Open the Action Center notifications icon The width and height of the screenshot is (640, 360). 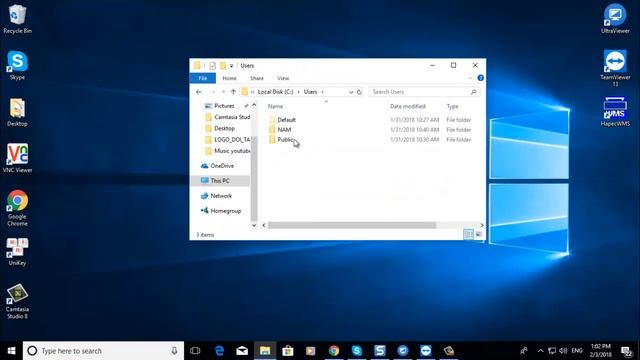point(627,351)
